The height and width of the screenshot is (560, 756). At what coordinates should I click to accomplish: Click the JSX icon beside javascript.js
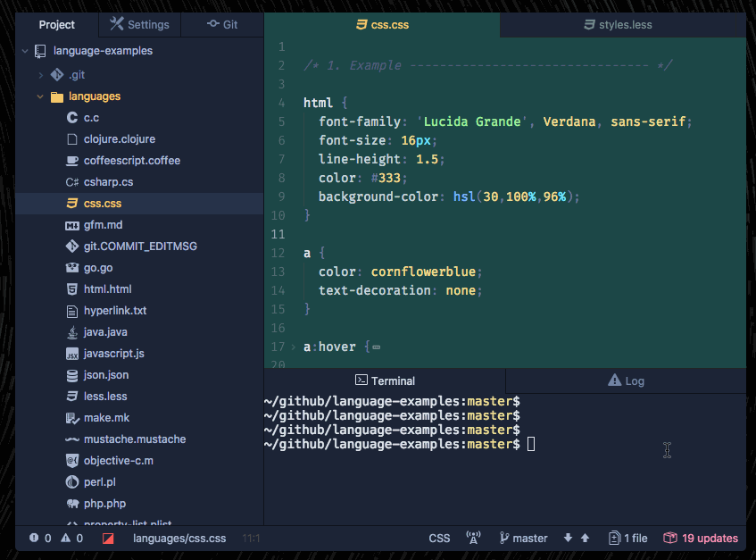(72, 354)
